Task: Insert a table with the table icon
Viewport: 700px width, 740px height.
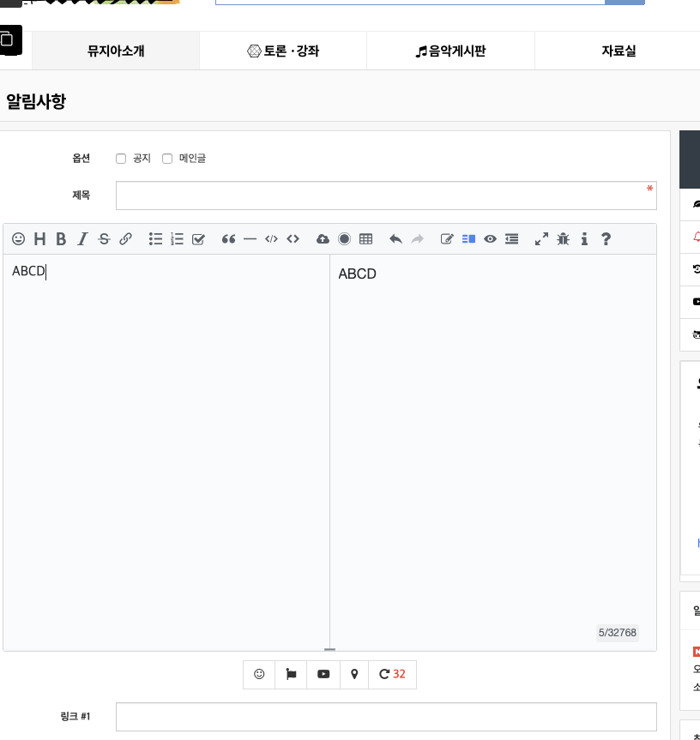Action: click(x=366, y=239)
